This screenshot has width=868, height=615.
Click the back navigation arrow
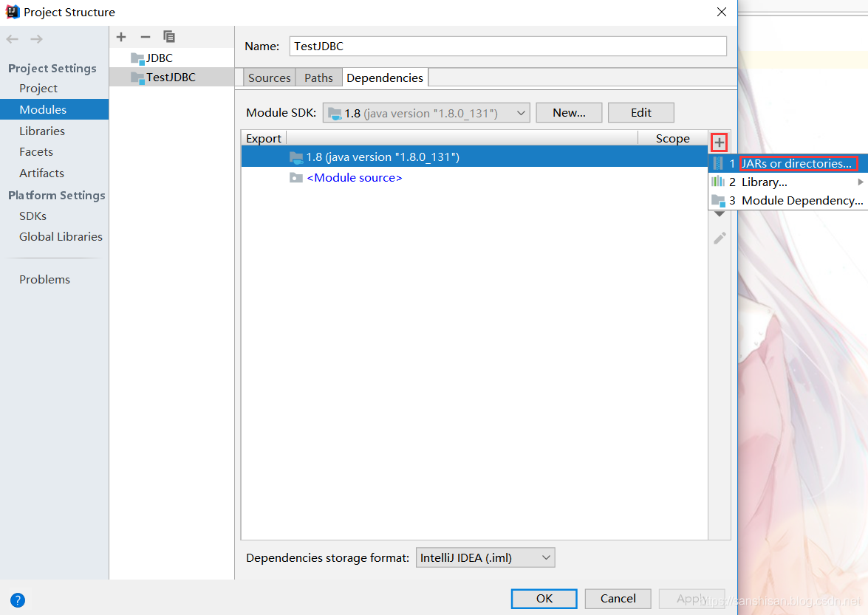coord(12,38)
